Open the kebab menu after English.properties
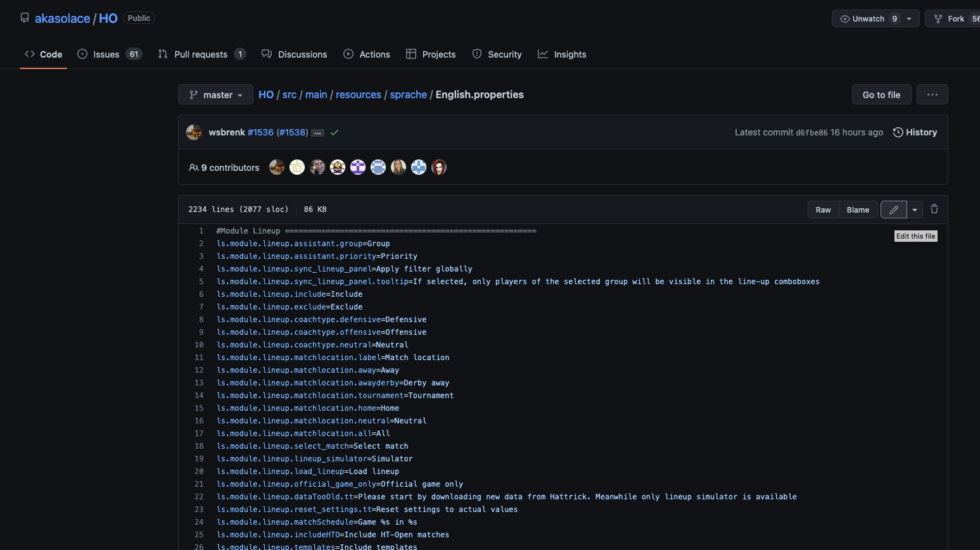Viewport: 980px width, 550px height. 932,94
